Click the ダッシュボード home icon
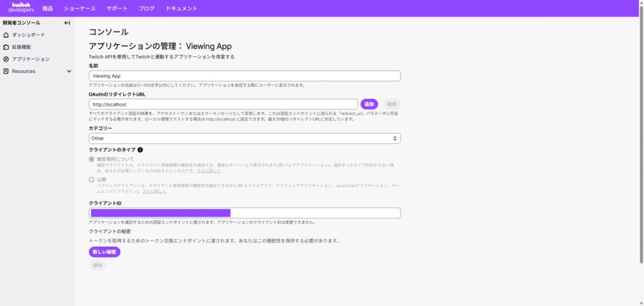The width and height of the screenshot is (644, 306). [6, 35]
